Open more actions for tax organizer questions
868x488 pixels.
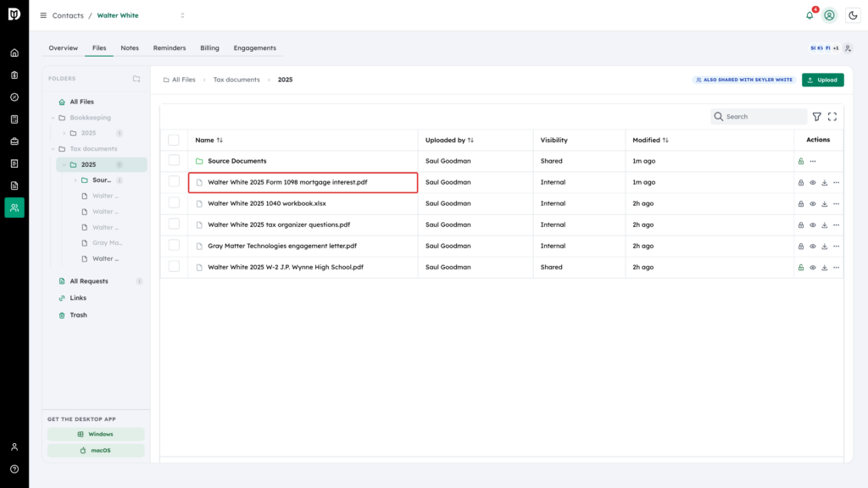[837, 225]
